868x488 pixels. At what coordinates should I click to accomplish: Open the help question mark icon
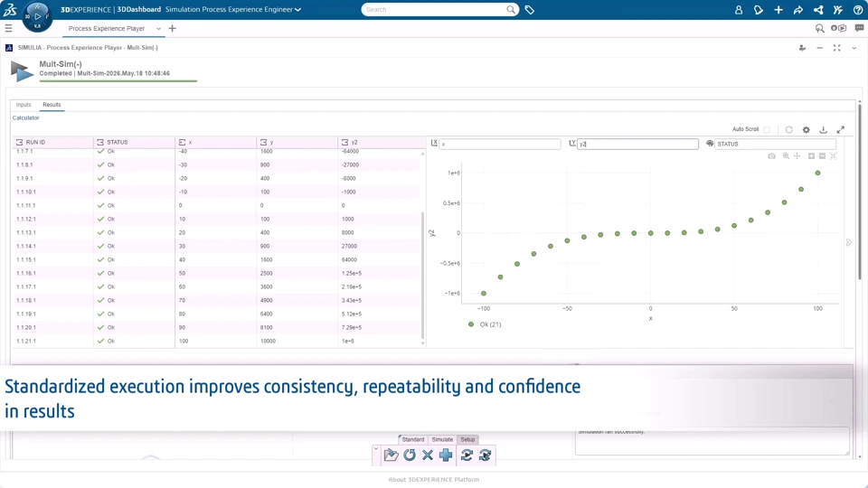point(857,10)
